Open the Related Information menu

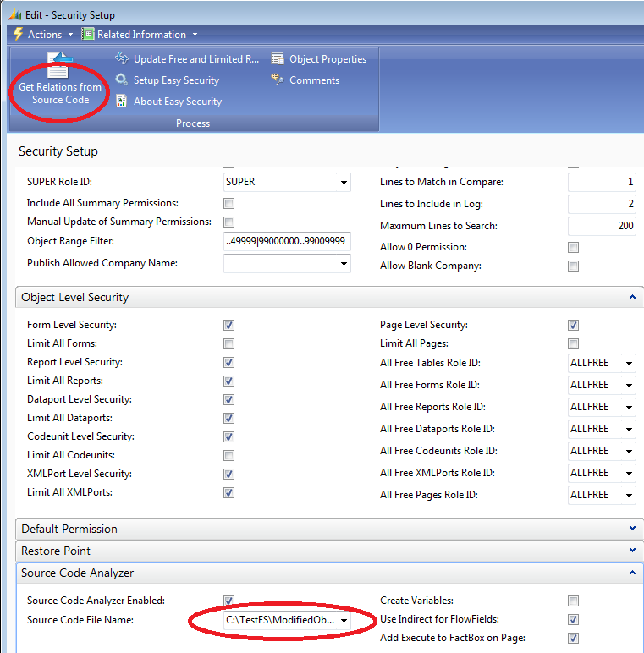(141, 35)
